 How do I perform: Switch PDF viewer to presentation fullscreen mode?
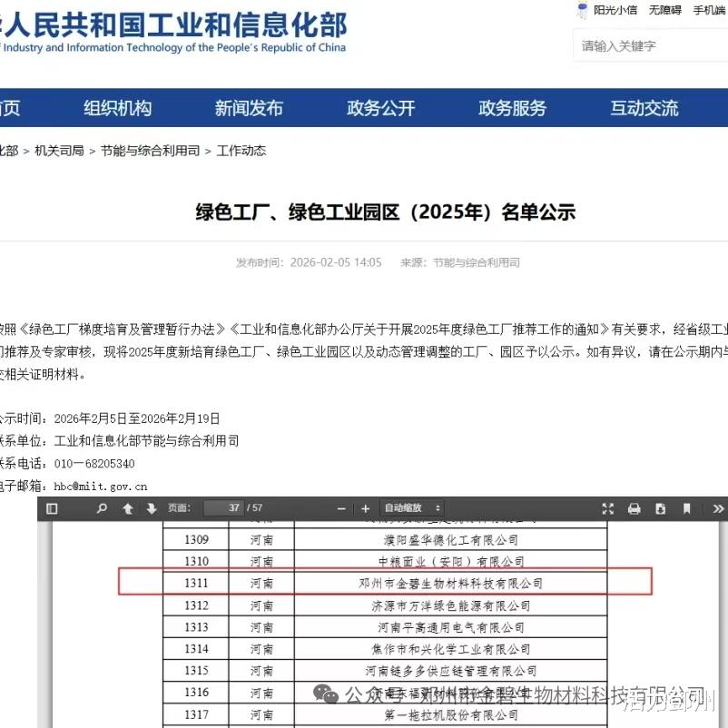tap(608, 509)
